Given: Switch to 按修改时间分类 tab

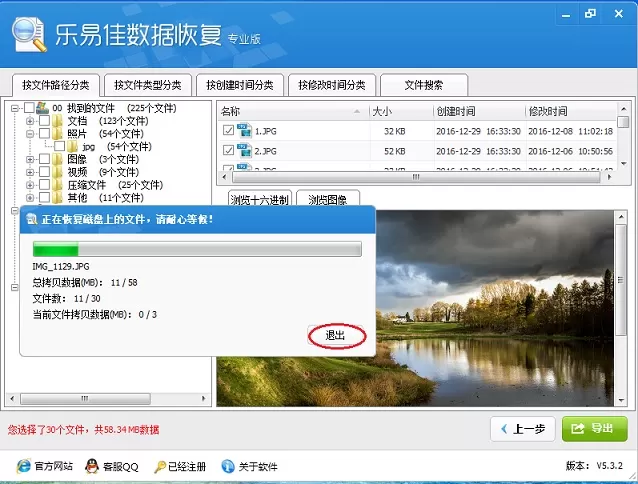Looking at the screenshot, I should coord(332,85).
